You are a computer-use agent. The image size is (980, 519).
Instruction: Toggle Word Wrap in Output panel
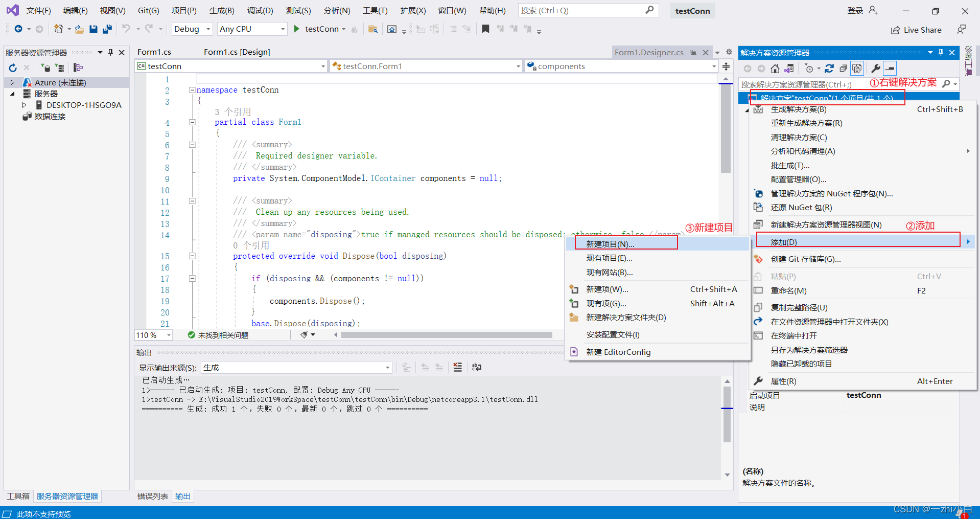[x=477, y=367]
